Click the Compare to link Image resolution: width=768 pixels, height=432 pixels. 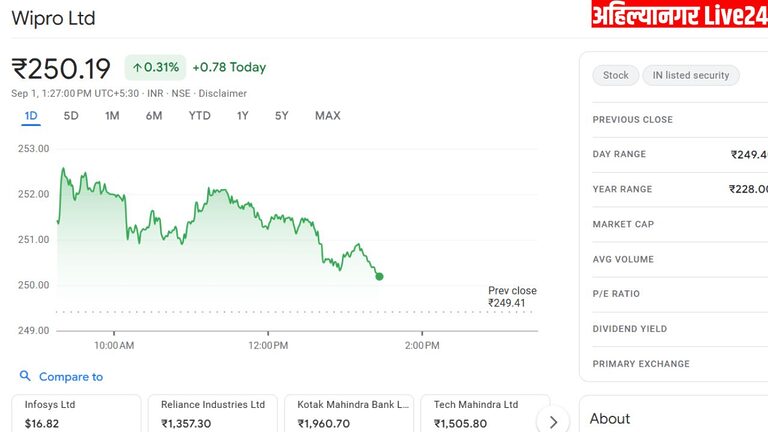(x=70, y=377)
